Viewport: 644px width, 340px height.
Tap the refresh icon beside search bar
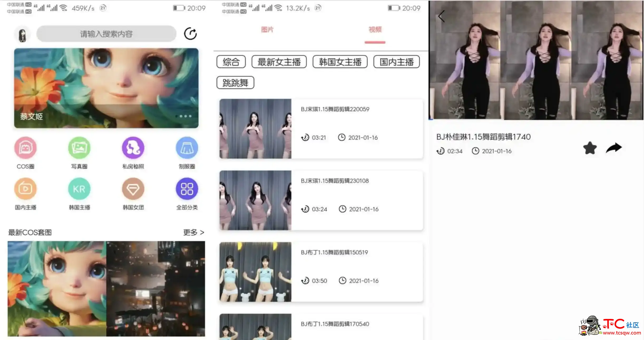tap(190, 34)
